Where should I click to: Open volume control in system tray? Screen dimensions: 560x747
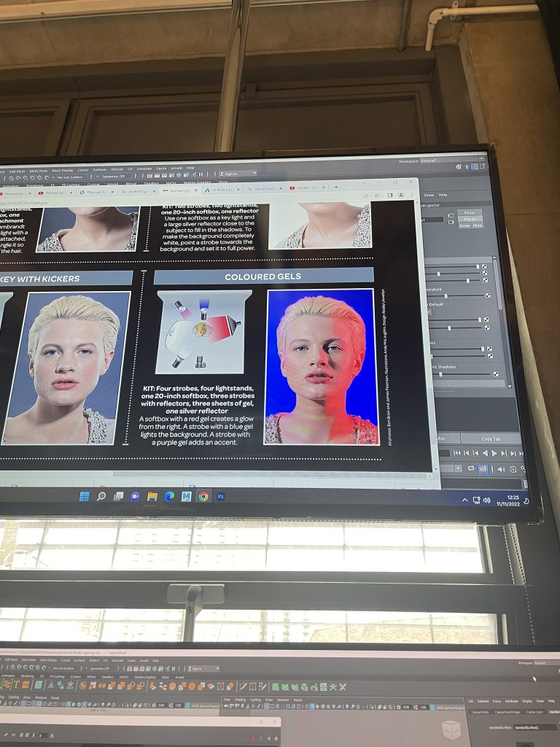486,500
